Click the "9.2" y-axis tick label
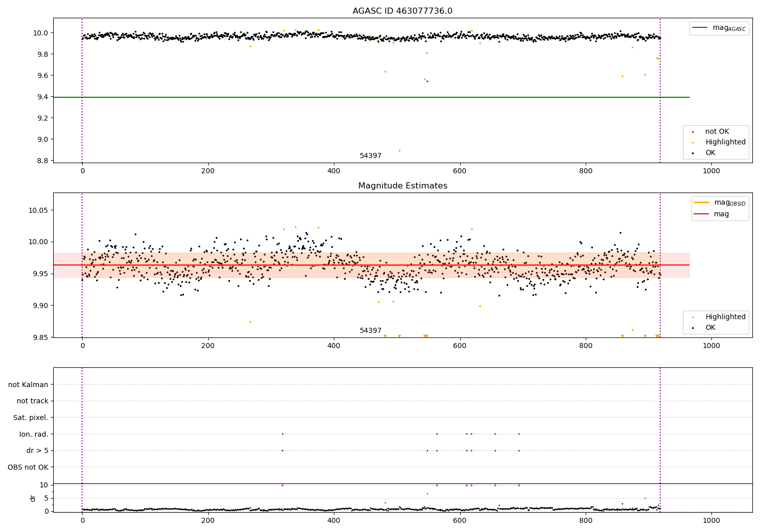This screenshot has height=532, width=760. [x=42, y=119]
